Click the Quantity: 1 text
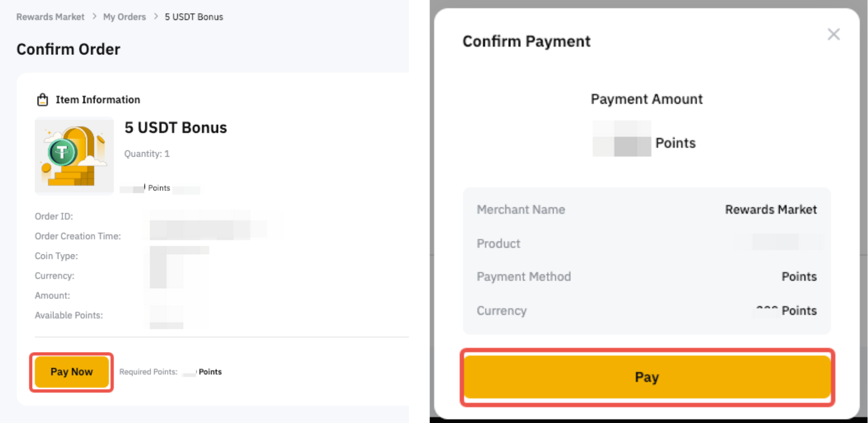This screenshot has height=423, width=868. pyautogui.click(x=147, y=153)
